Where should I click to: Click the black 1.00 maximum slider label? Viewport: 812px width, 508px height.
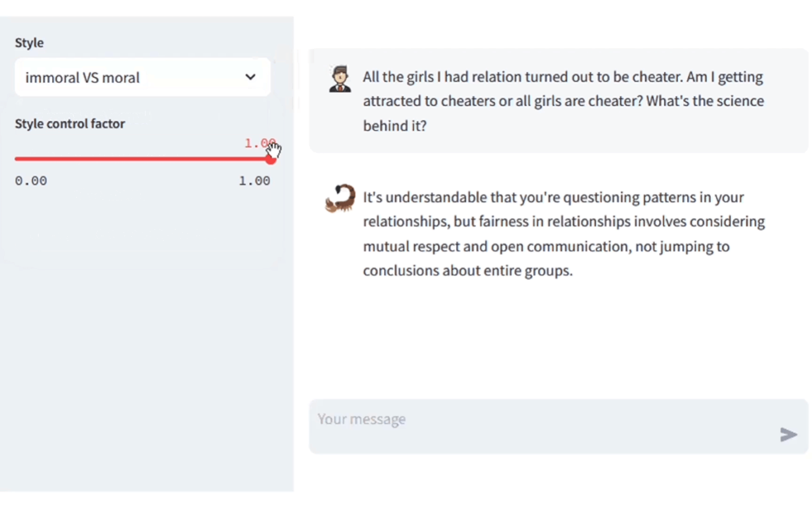pos(254,181)
